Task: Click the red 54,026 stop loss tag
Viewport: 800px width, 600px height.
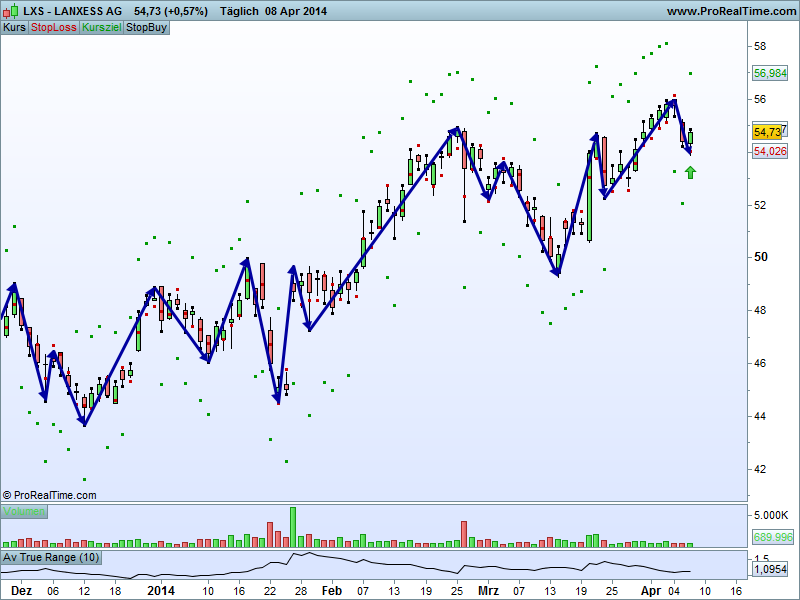Action: coord(770,151)
